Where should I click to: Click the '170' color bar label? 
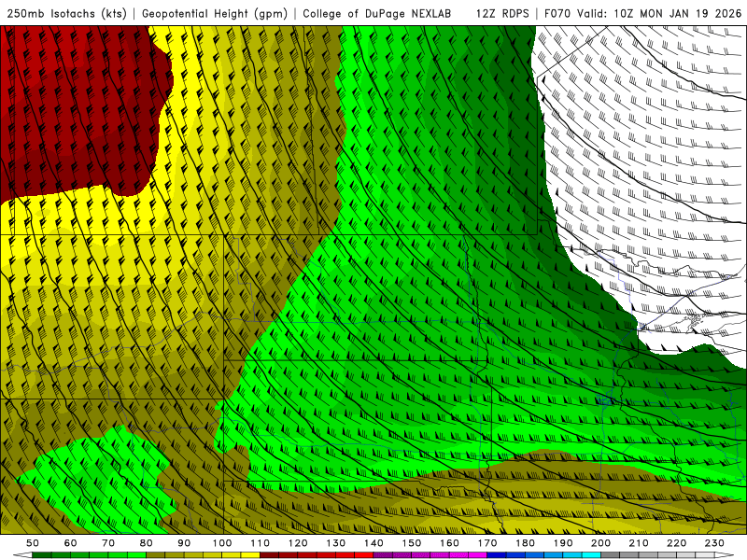click(x=487, y=543)
